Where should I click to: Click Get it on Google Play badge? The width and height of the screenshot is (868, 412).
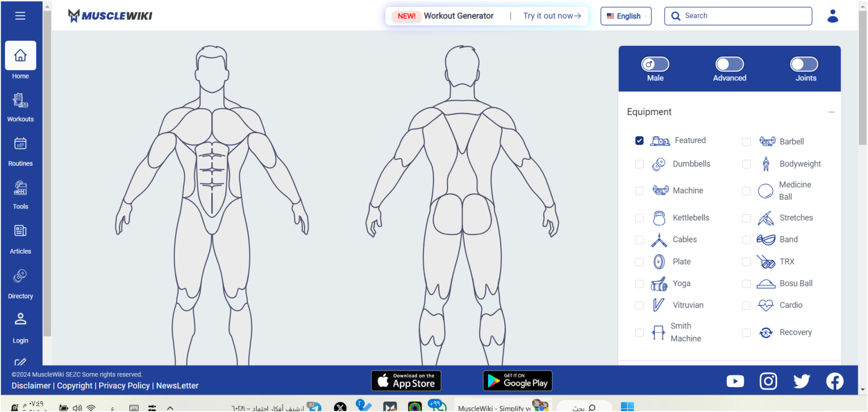coord(518,381)
